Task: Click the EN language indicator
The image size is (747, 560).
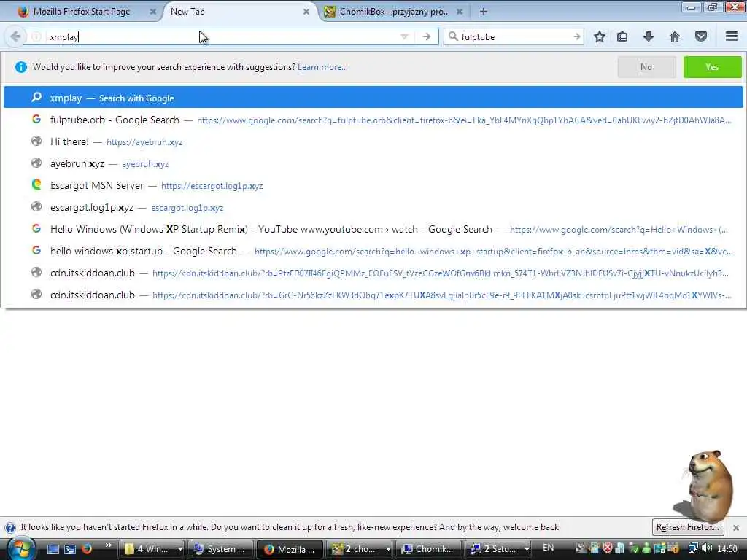Action: click(549, 548)
